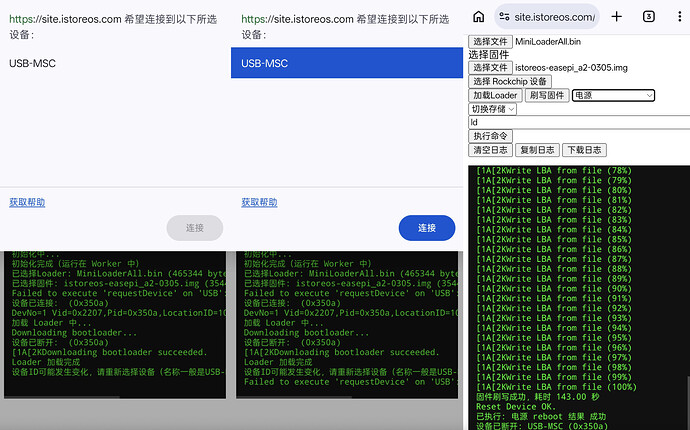Open the browser three-dot menu
This screenshot has width=690, height=430.
click(x=680, y=16)
